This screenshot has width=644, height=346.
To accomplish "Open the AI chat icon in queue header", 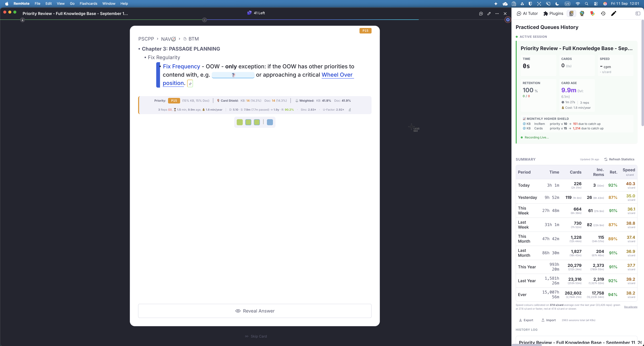I will pyautogui.click(x=481, y=13).
